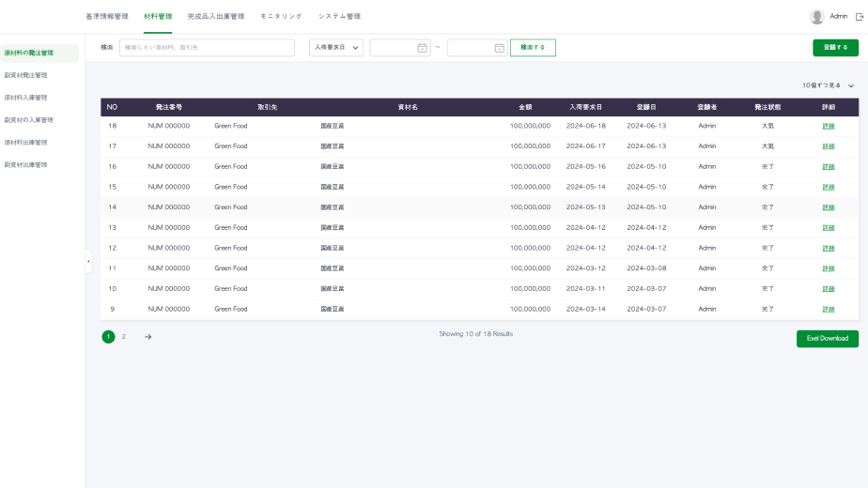This screenshot has width=868, height=488.
Task: Click the green 登録する button
Action: pos(835,48)
